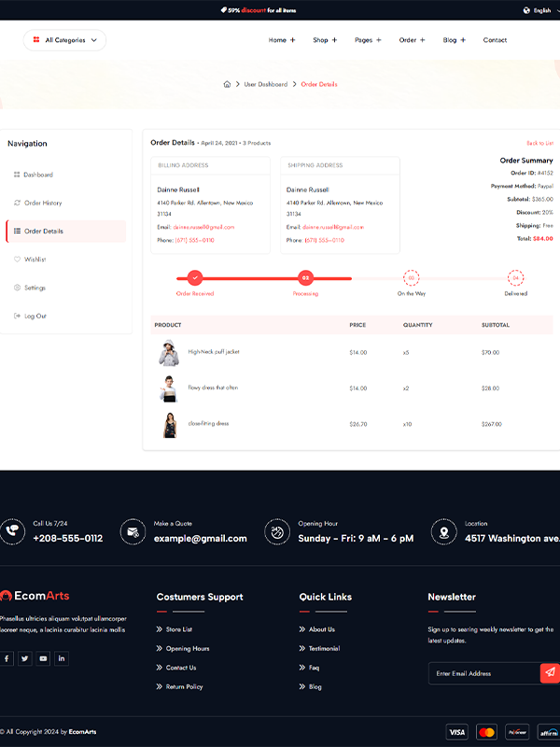Open the High-Neck puff jacket thumbnail

point(168,352)
